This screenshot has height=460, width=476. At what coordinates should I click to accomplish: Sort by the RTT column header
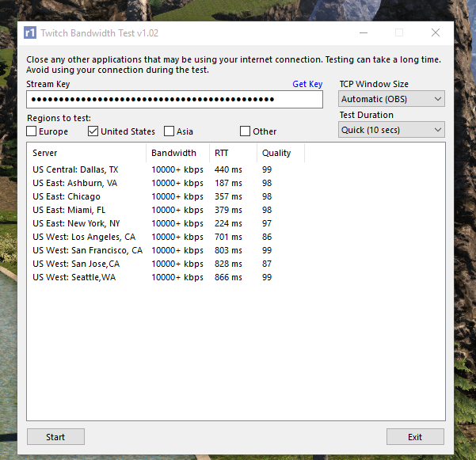pyautogui.click(x=233, y=153)
